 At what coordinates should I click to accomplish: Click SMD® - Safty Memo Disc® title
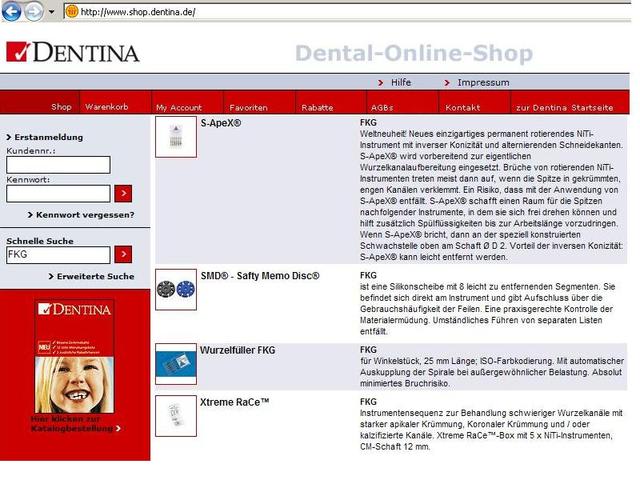pos(260,276)
